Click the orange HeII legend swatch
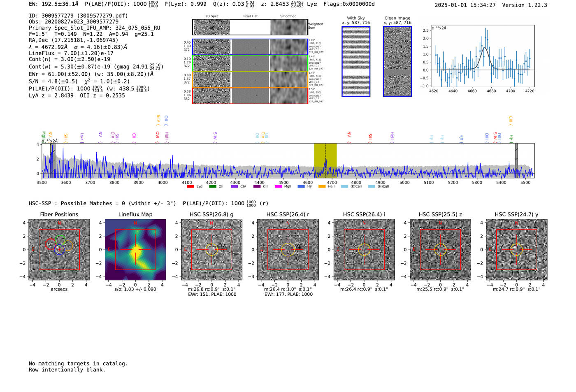 coord(322,186)
